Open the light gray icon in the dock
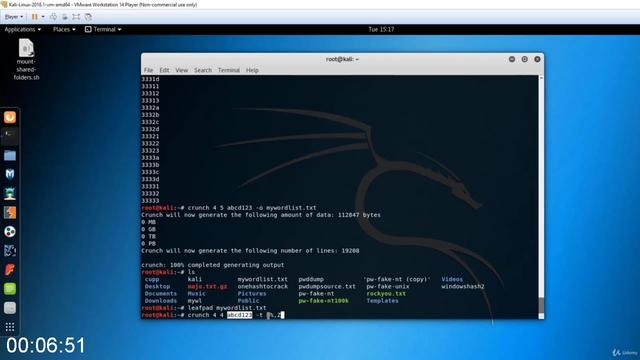Image resolution: width=640 pixels, height=360 pixels. [10, 308]
